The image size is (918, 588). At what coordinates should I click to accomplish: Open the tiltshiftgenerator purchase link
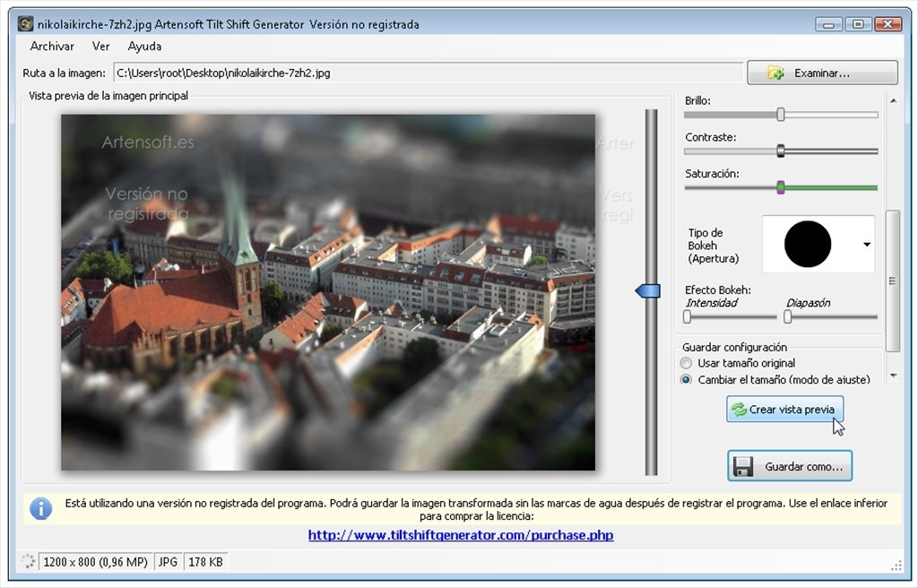461,535
